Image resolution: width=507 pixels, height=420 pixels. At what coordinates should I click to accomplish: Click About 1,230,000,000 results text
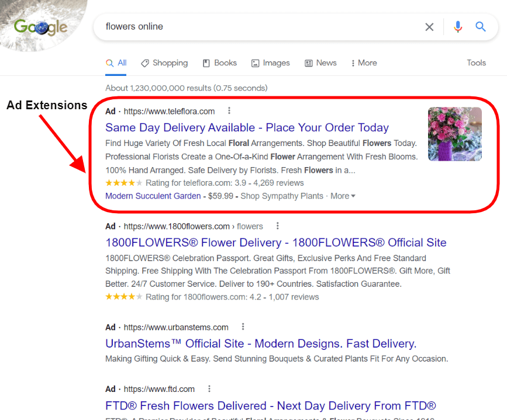[x=186, y=88]
